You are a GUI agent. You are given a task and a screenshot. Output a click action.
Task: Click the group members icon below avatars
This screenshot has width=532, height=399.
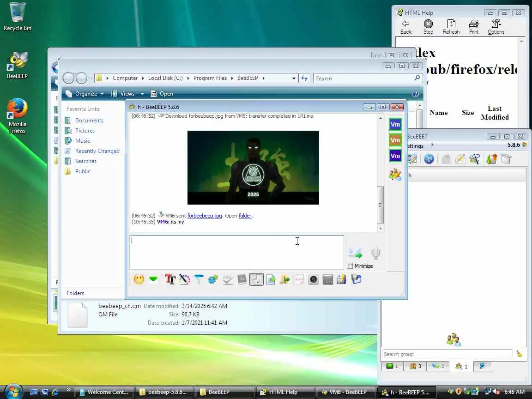[x=395, y=175]
